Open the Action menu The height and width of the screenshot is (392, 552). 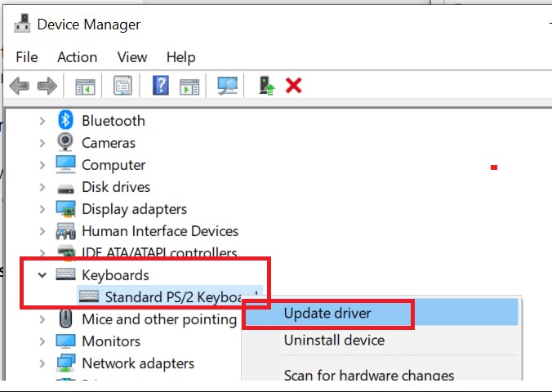[x=77, y=57]
